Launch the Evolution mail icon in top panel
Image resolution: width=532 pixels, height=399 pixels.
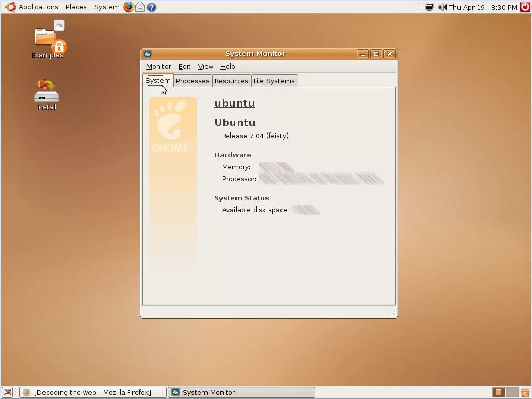point(140,7)
